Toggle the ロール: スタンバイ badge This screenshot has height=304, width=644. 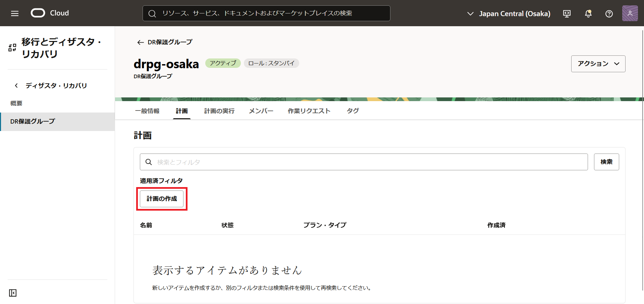[x=271, y=63]
